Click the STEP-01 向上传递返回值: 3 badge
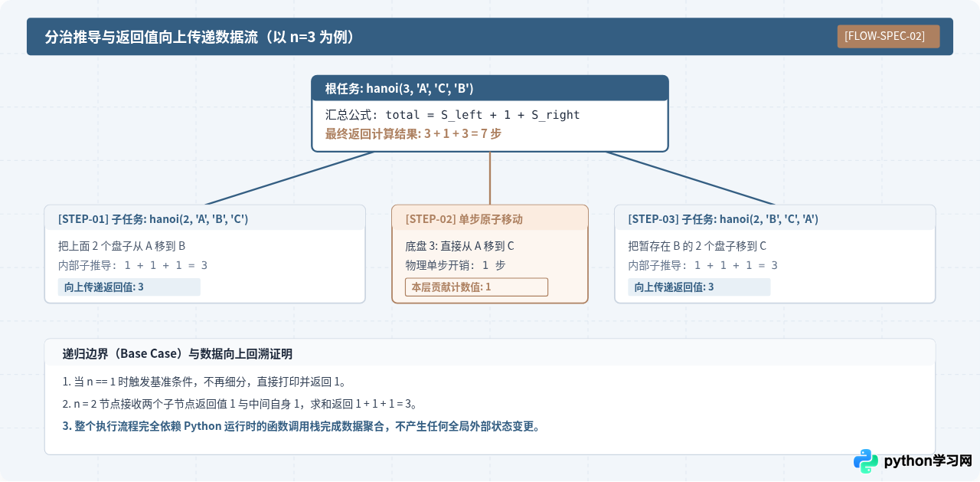Screen dimensions: 980x482 129,287
